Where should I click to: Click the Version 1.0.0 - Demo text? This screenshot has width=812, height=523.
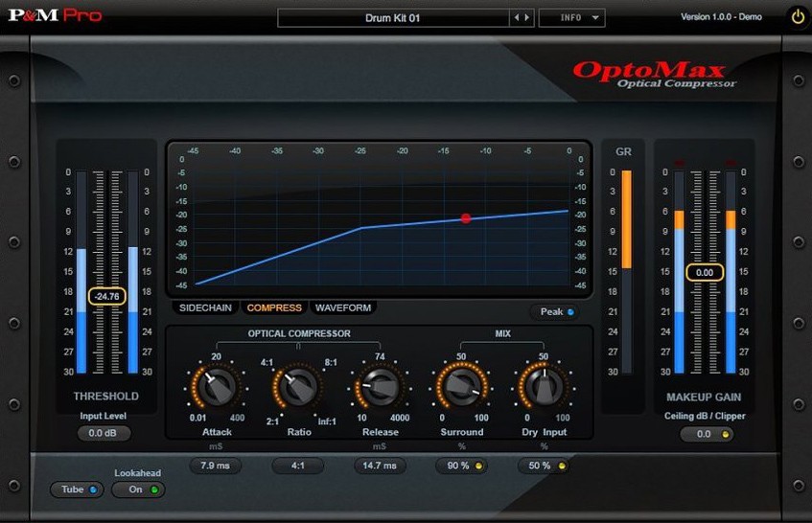[721, 17]
